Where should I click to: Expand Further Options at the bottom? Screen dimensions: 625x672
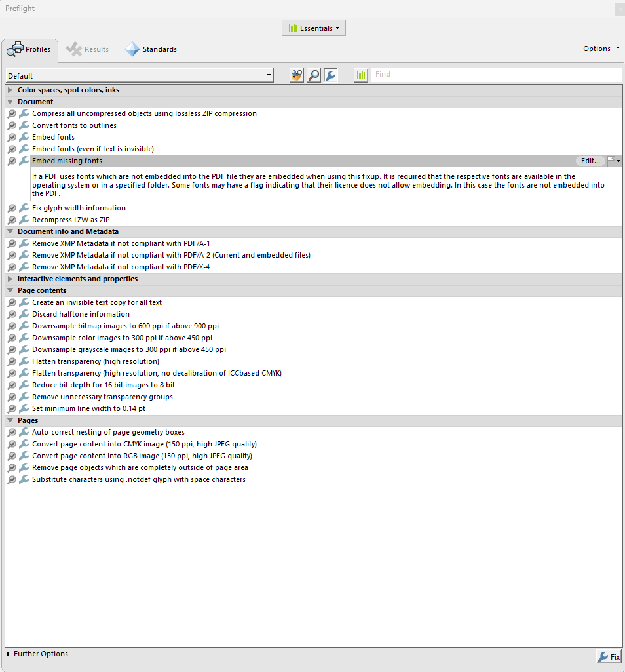(x=9, y=654)
